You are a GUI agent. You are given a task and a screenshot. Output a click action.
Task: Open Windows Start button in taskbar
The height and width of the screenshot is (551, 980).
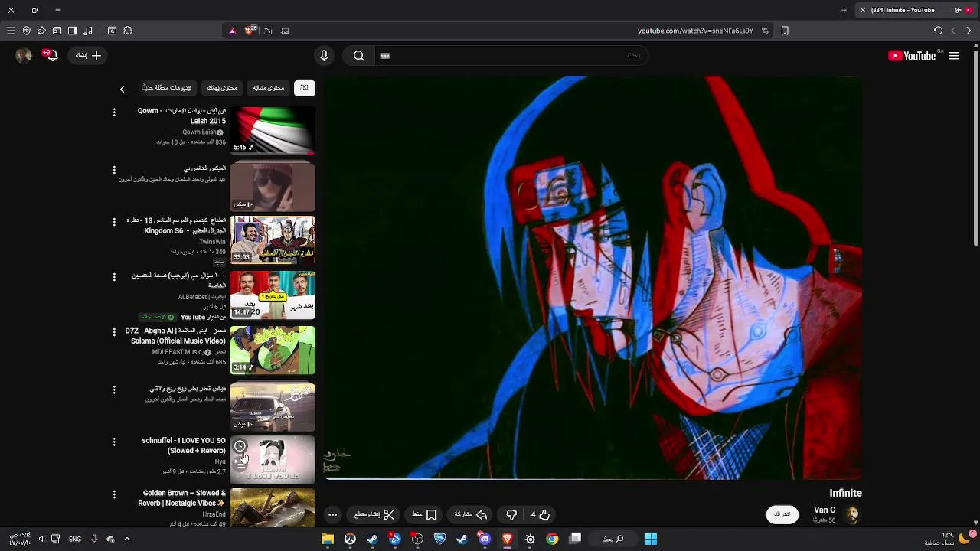(651, 539)
